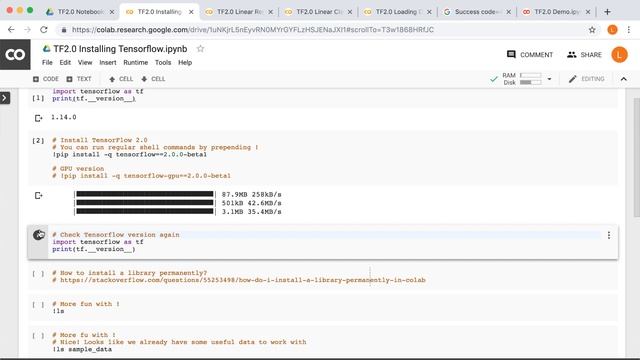640x360 pixels.
Task: Click the 87.9MB download progress bar
Action: click(145, 194)
